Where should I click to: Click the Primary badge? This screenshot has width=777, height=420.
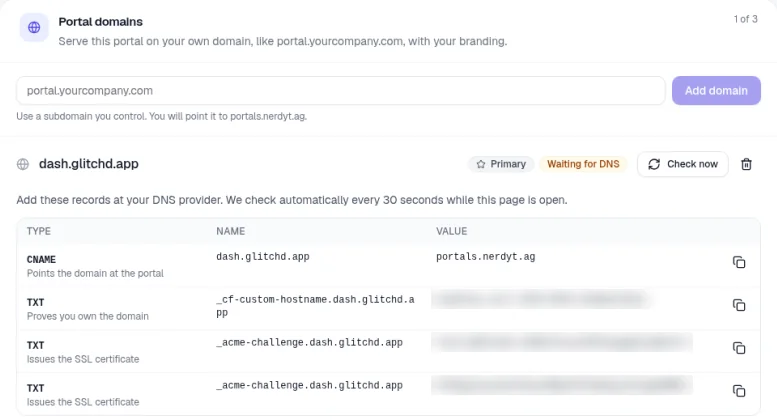[501, 164]
